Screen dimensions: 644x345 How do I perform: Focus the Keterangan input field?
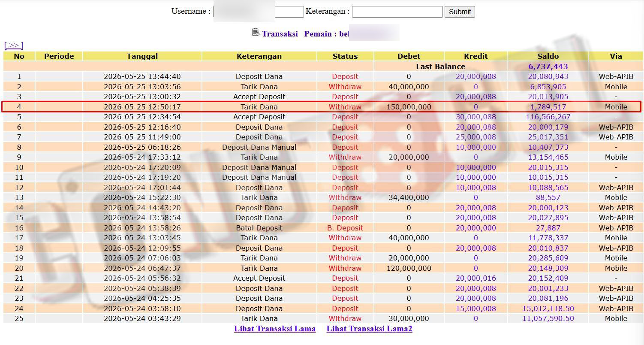click(x=397, y=12)
